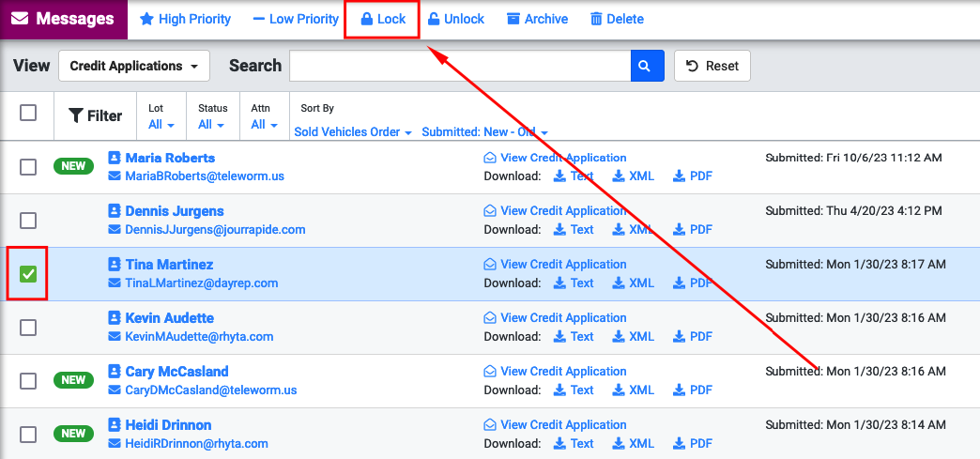
Task: Click Submitted: Fri 10/6/23 11:12 AM text
Action: 854,158
